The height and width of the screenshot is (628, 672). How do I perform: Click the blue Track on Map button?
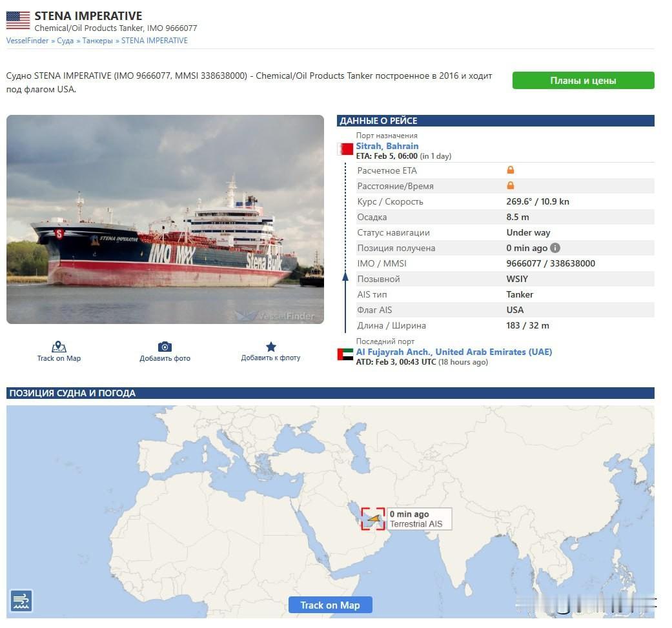[x=330, y=605]
